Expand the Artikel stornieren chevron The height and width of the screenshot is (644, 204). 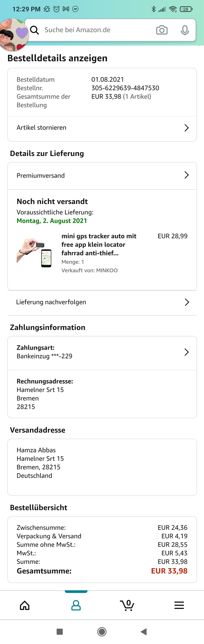186,128
